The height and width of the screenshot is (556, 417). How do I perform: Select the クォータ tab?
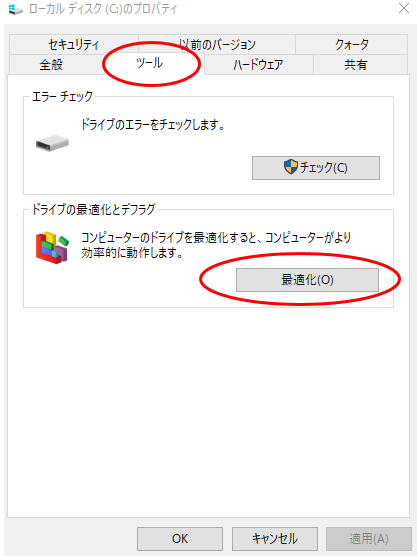(351, 44)
